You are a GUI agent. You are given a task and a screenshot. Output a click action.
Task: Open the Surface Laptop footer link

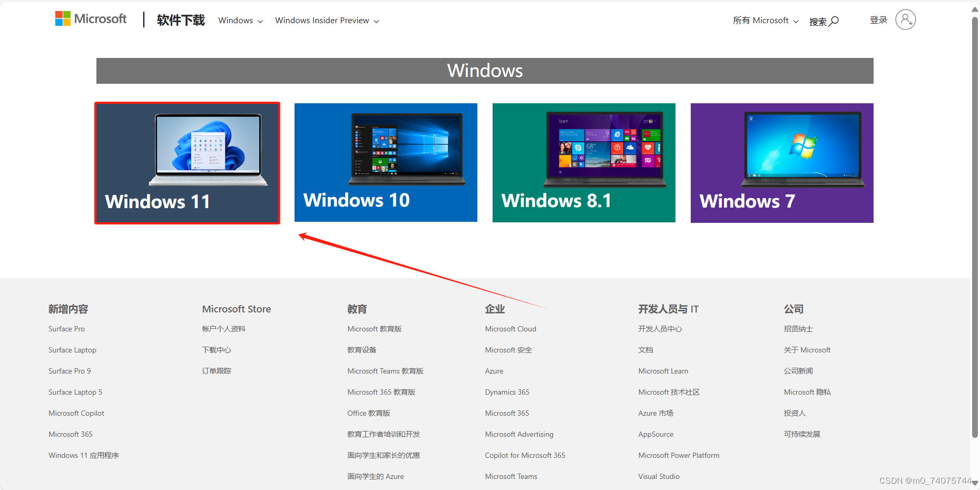pyautogui.click(x=72, y=350)
